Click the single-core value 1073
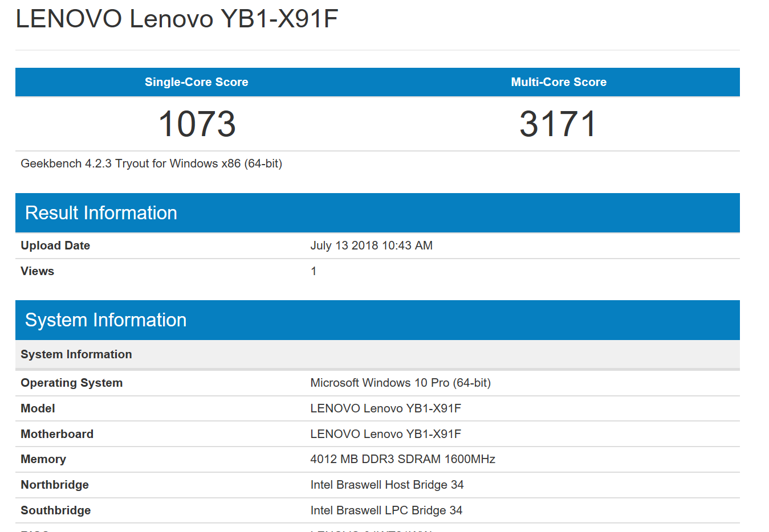Image resolution: width=769 pixels, height=532 pixels. (x=197, y=124)
